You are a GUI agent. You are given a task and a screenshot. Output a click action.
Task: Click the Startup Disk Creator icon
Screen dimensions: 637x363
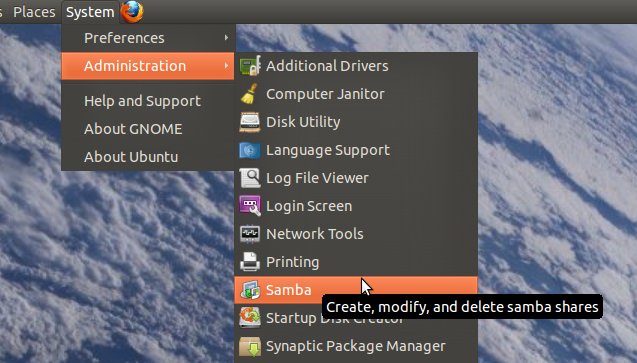point(250,318)
